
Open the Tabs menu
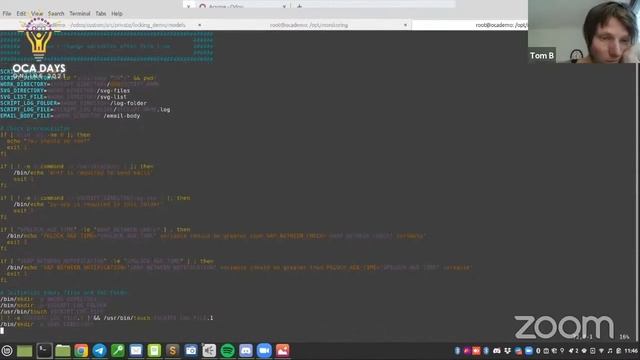(x=101, y=13)
